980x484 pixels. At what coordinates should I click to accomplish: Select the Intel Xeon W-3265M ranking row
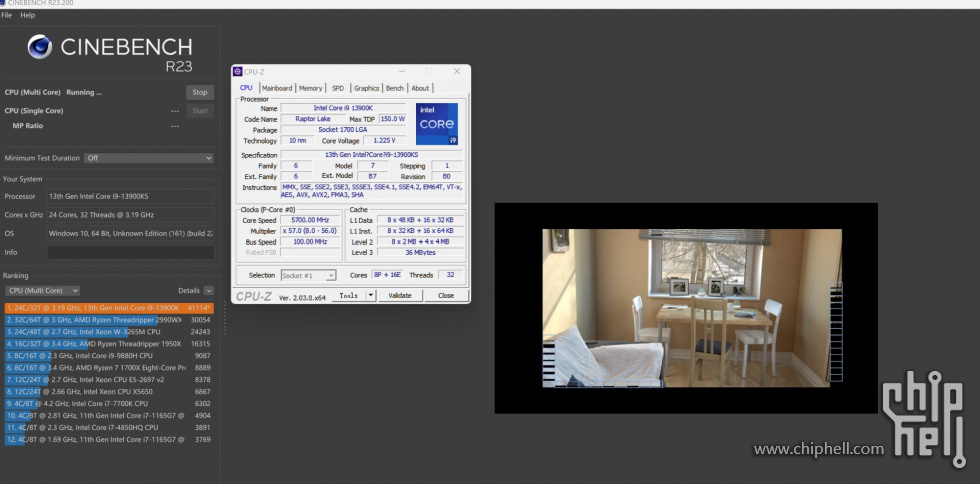[109, 332]
